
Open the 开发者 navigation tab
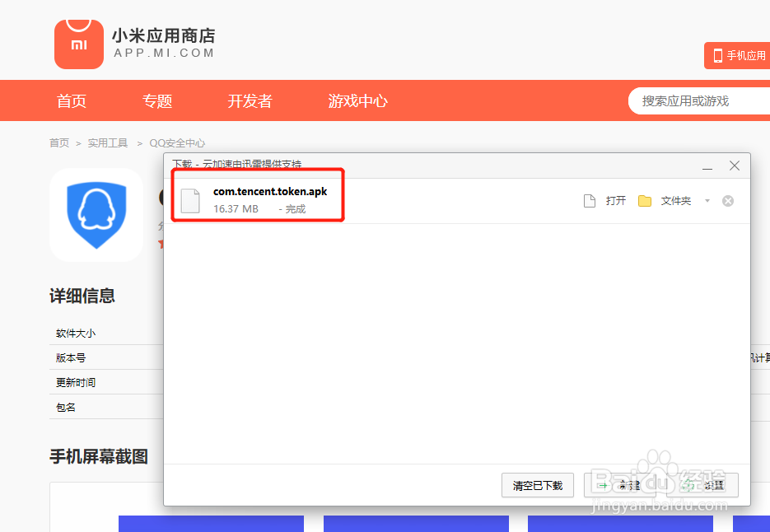[250, 100]
